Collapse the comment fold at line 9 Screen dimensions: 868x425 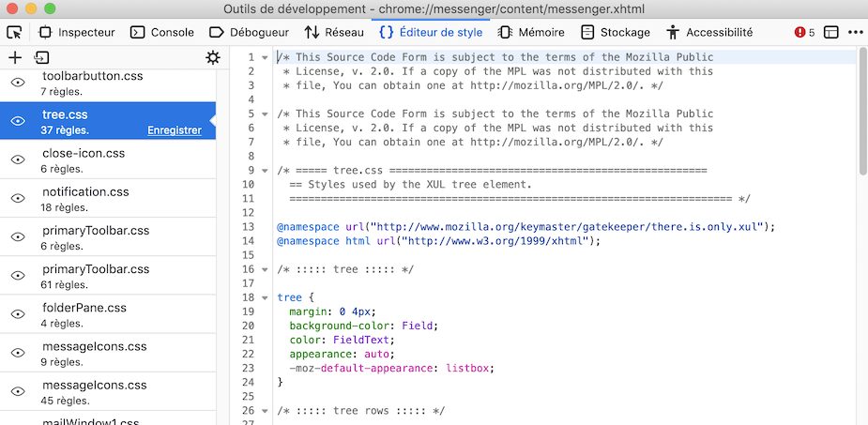265,171
